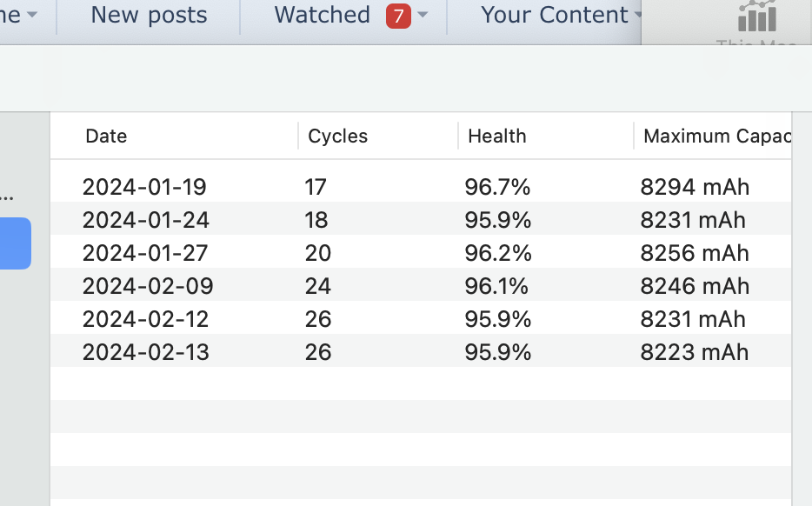Click the red Watched badge showing 7
The width and height of the screenshot is (812, 506).
click(x=398, y=16)
